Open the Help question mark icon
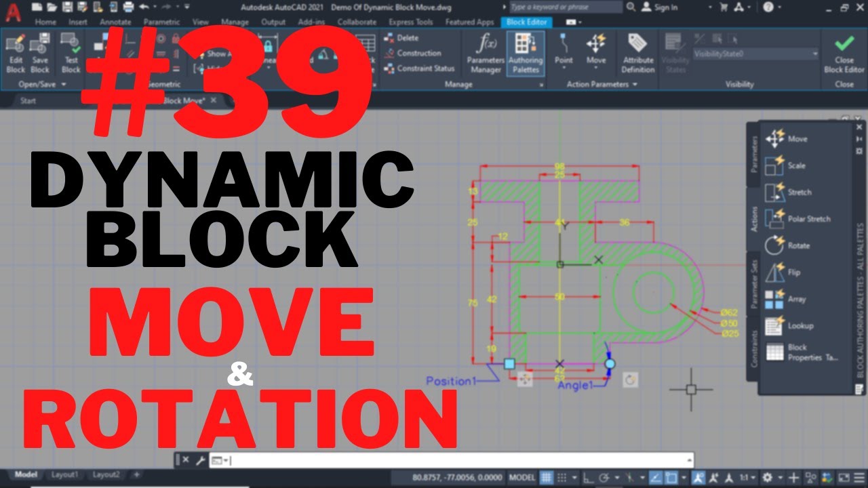The width and height of the screenshot is (868, 488). (768, 7)
